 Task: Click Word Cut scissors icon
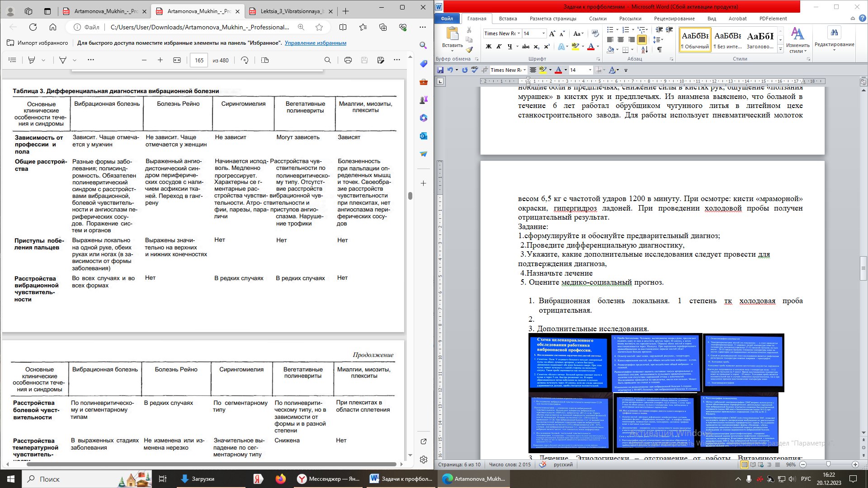[x=469, y=30]
